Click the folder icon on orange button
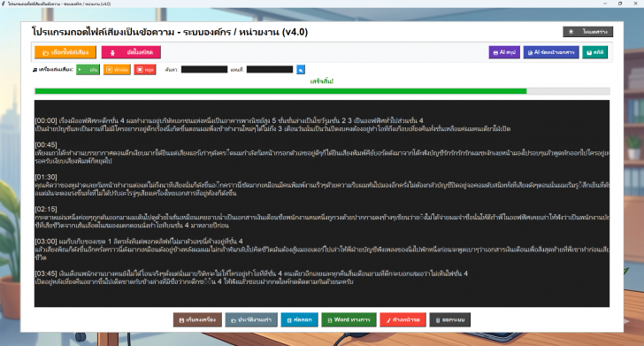 point(46,52)
